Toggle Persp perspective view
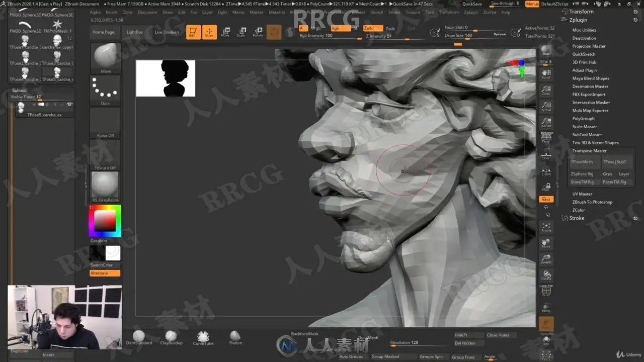 click(546, 138)
